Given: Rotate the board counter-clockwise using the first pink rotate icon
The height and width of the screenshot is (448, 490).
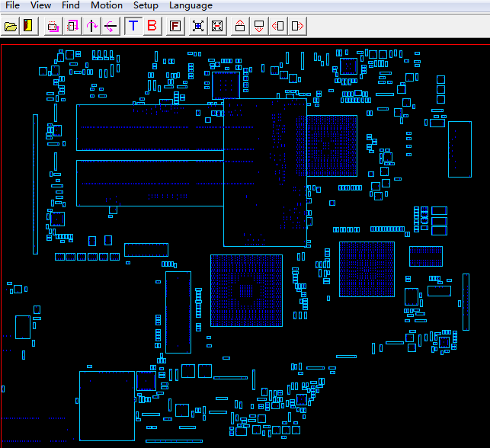Looking at the screenshot, I should pyautogui.click(x=53, y=26).
